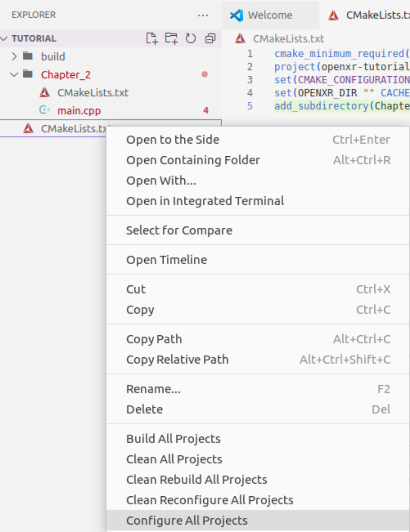
Task: Refresh the Explorer file tree
Action: [190, 38]
